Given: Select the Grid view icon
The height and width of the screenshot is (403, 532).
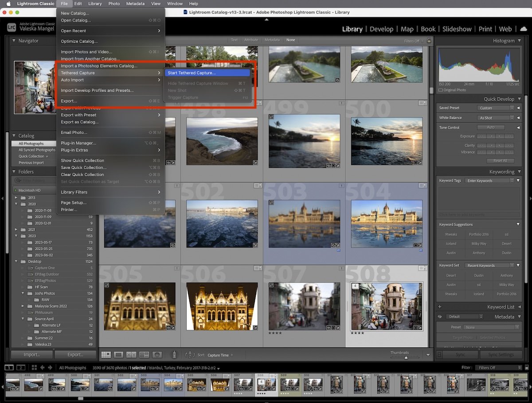Looking at the screenshot, I should point(106,354).
